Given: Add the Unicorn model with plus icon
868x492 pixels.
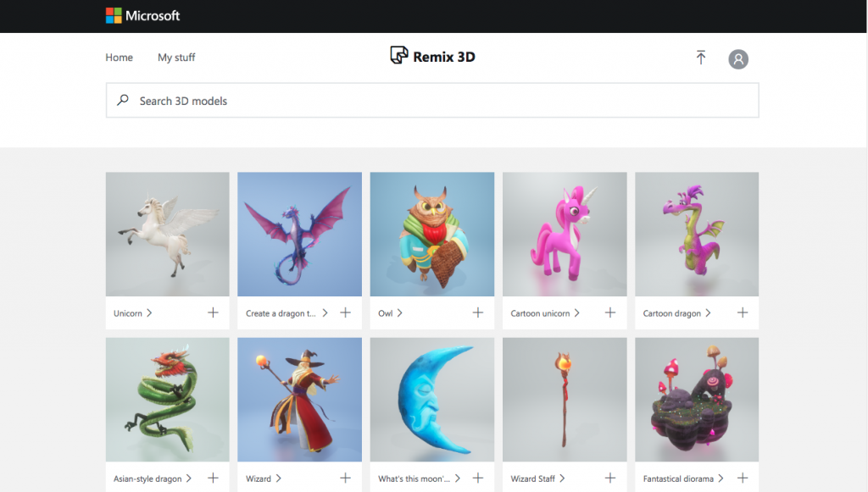Looking at the screenshot, I should pyautogui.click(x=213, y=312).
